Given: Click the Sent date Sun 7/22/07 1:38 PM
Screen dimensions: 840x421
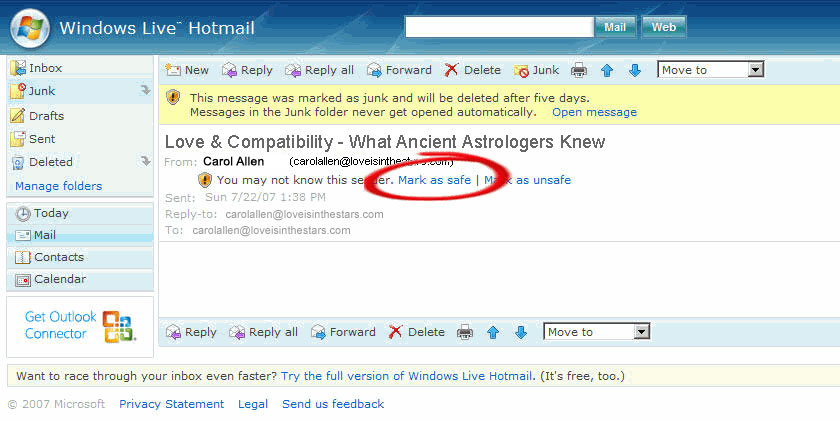Looking at the screenshot, I should 265,197.
